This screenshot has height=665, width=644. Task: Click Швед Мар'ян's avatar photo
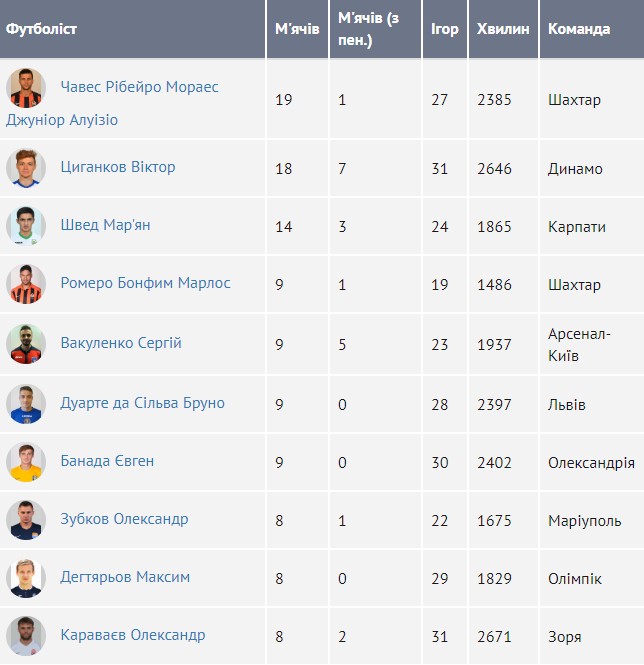pyautogui.click(x=26, y=226)
